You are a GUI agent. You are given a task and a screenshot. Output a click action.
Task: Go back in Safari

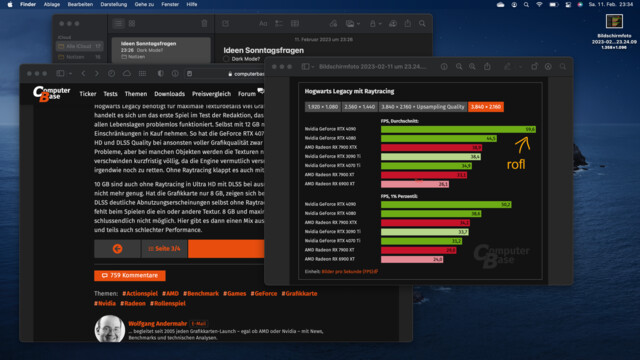tap(83, 73)
